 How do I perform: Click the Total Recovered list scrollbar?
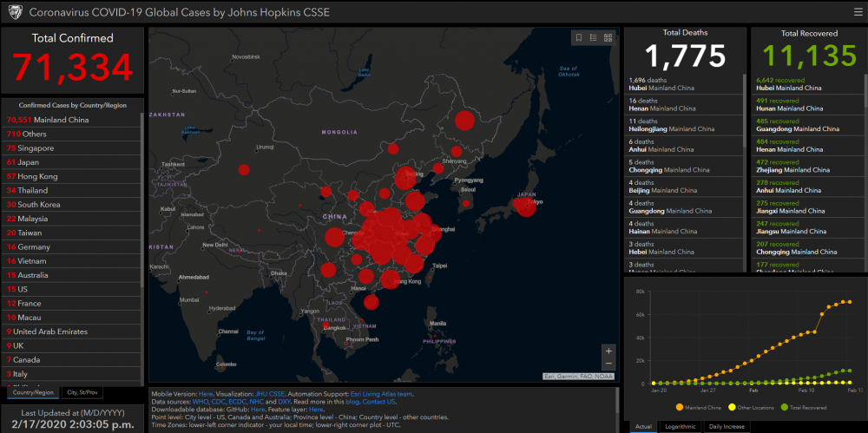tap(865, 90)
